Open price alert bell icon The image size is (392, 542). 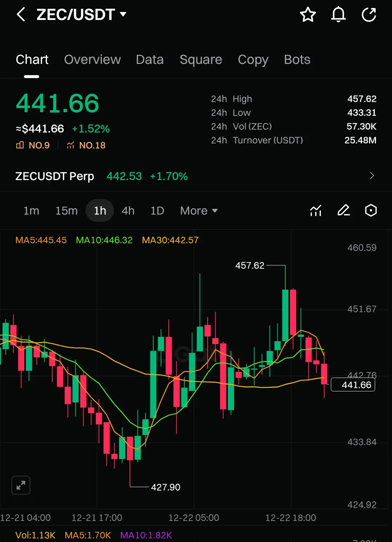click(x=338, y=15)
